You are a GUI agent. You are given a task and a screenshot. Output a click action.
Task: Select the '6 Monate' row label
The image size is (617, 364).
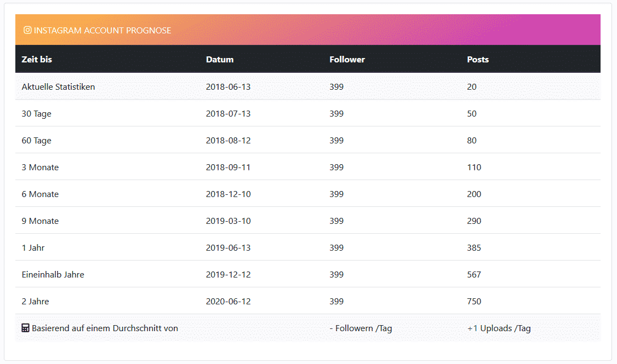(x=40, y=194)
